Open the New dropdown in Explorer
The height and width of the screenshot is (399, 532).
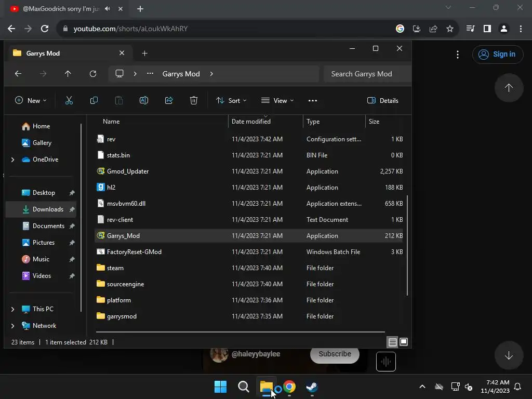coord(31,100)
